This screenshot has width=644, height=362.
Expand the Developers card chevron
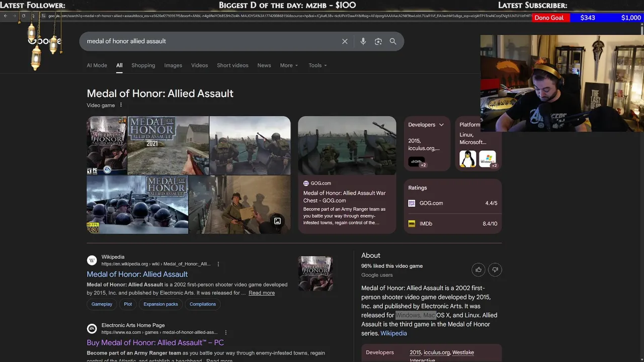tap(441, 125)
